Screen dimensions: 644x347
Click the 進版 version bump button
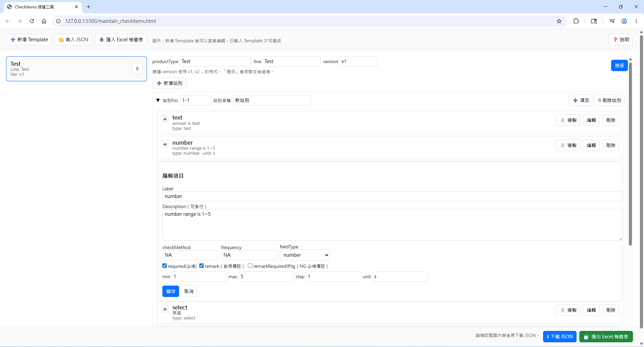pos(619,65)
